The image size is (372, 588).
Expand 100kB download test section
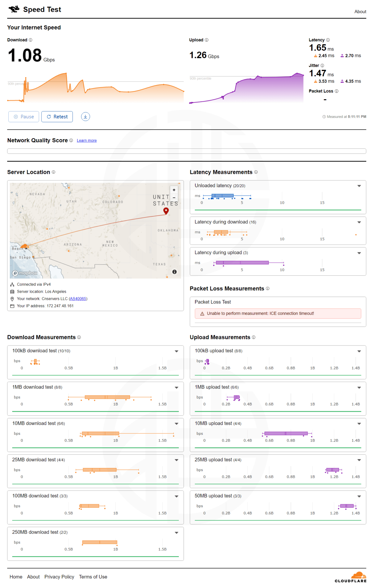[177, 351]
